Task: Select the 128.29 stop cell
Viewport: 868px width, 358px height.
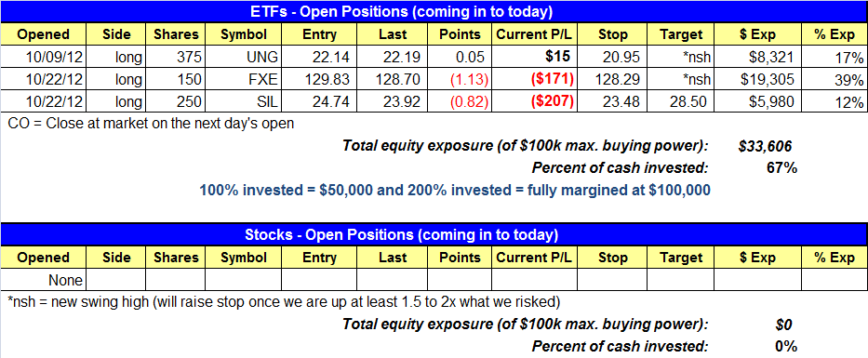Action: click(611, 80)
